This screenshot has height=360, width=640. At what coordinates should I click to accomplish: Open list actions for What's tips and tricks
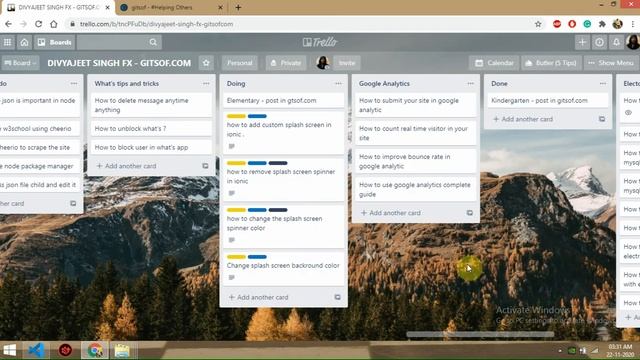(x=206, y=83)
